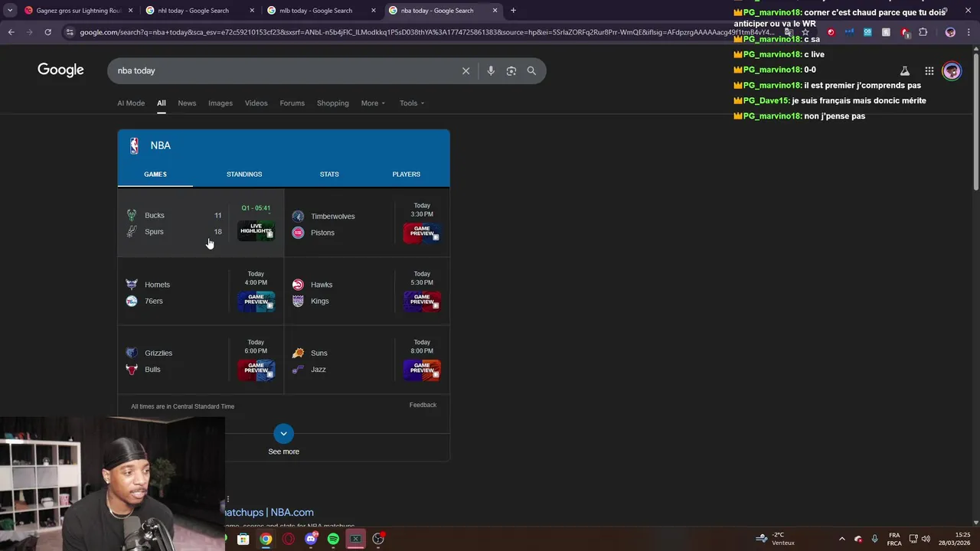Open Google Chrome in the taskbar

[266, 539]
